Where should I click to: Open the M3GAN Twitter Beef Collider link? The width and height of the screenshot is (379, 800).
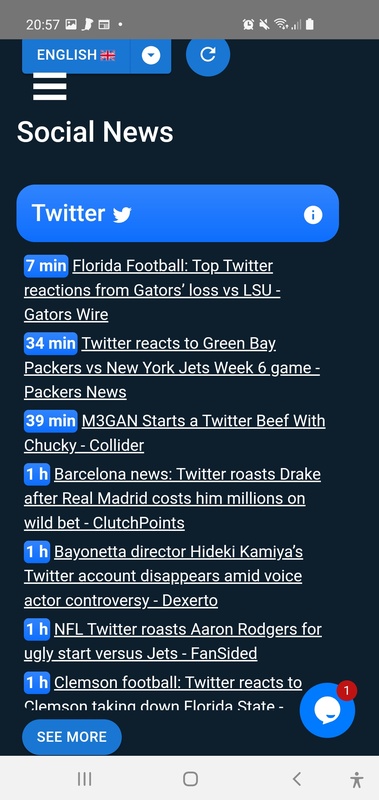(x=174, y=433)
